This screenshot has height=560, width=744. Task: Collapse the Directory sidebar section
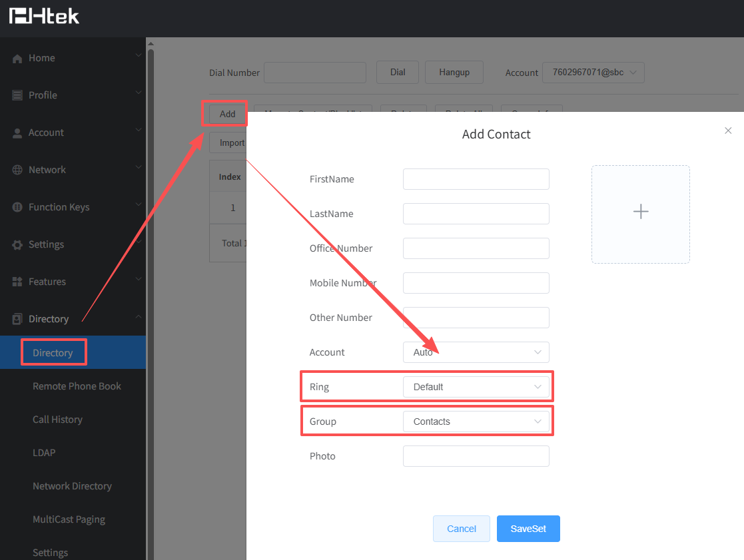[x=139, y=318]
